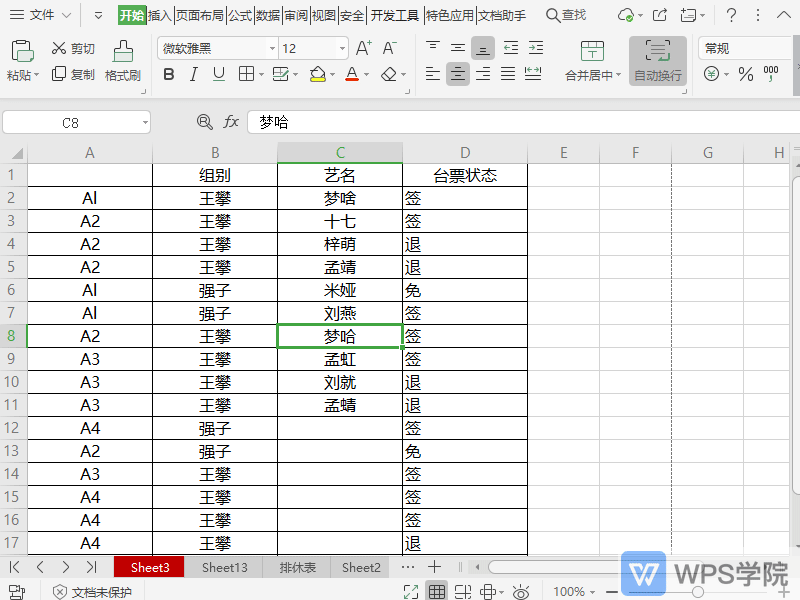Open the 合并居中 merge cells dropdown
Screen dimensions: 800x600
coord(590,73)
